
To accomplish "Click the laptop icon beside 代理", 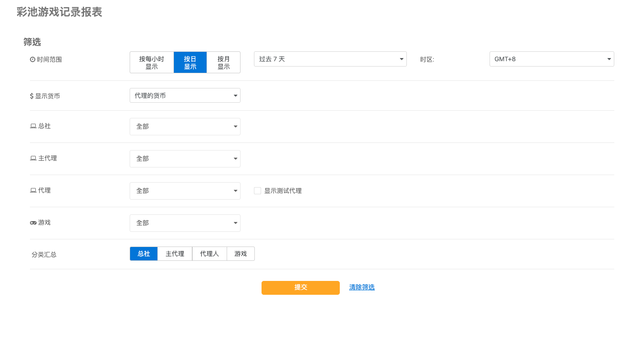I will [x=33, y=191].
